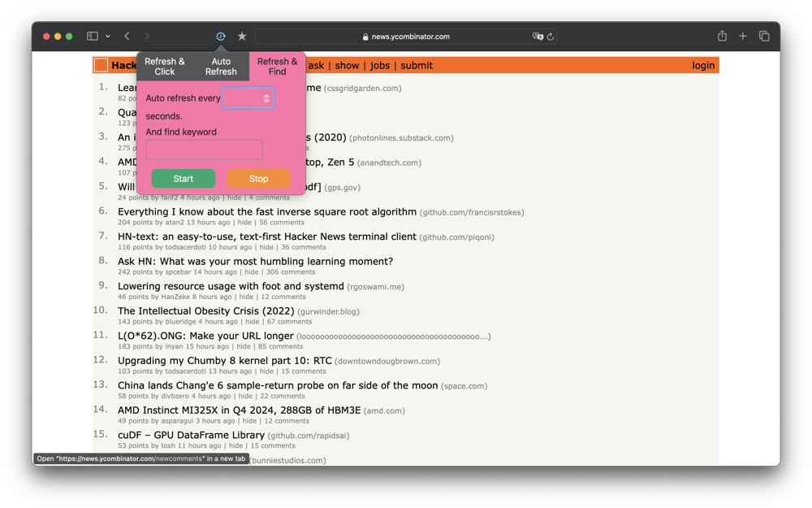Open the ask link in header
This screenshot has height=508, width=812.
[x=316, y=65]
